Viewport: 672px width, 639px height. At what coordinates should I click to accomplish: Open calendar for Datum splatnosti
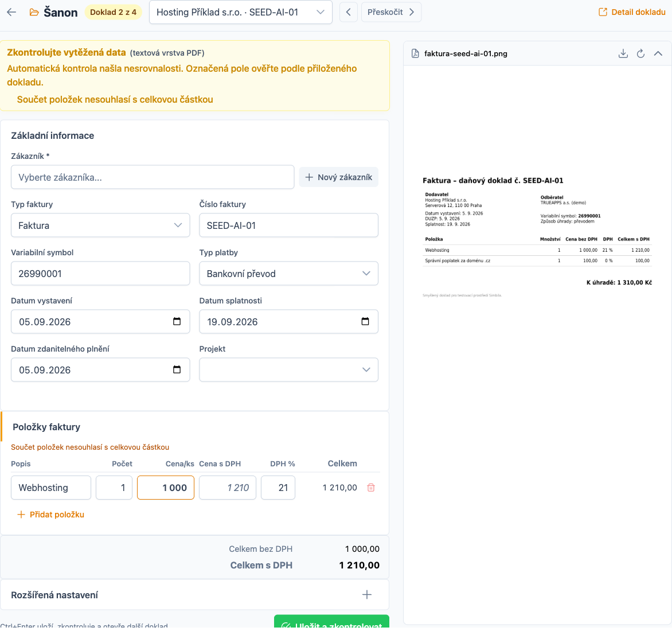pyautogui.click(x=365, y=321)
